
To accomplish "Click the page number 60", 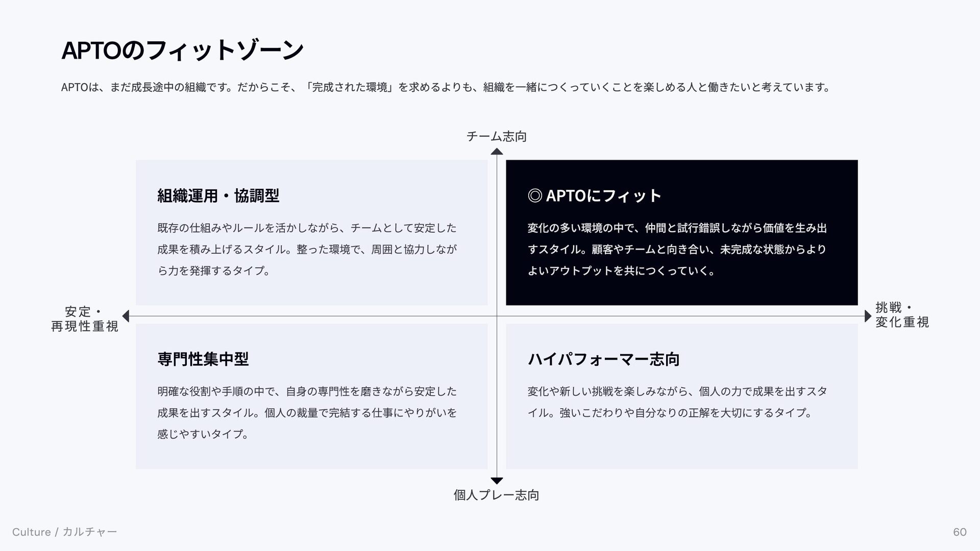I will pos(960,532).
